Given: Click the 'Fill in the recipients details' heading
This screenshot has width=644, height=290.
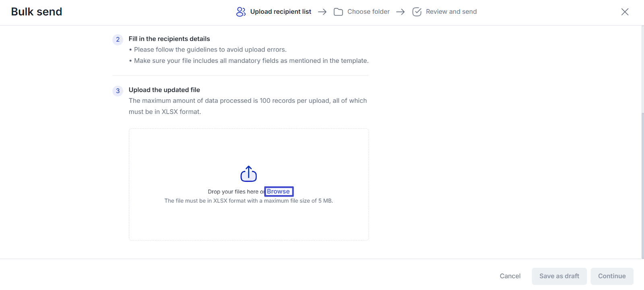Looking at the screenshot, I should coord(169,39).
